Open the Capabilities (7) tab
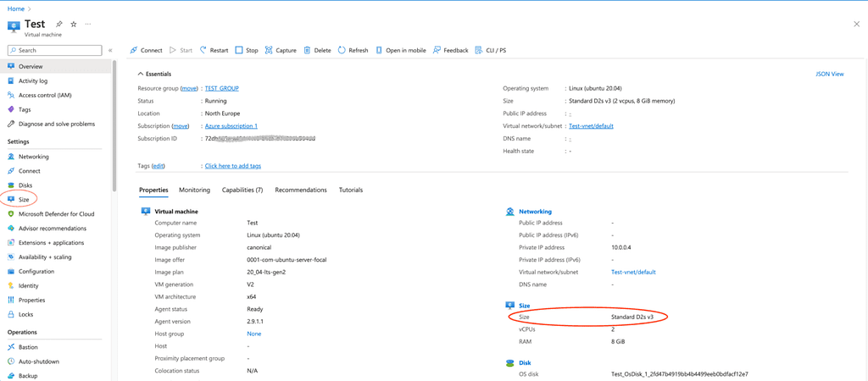Image resolution: width=868 pixels, height=381 pixels. click(x=242, y=190)
